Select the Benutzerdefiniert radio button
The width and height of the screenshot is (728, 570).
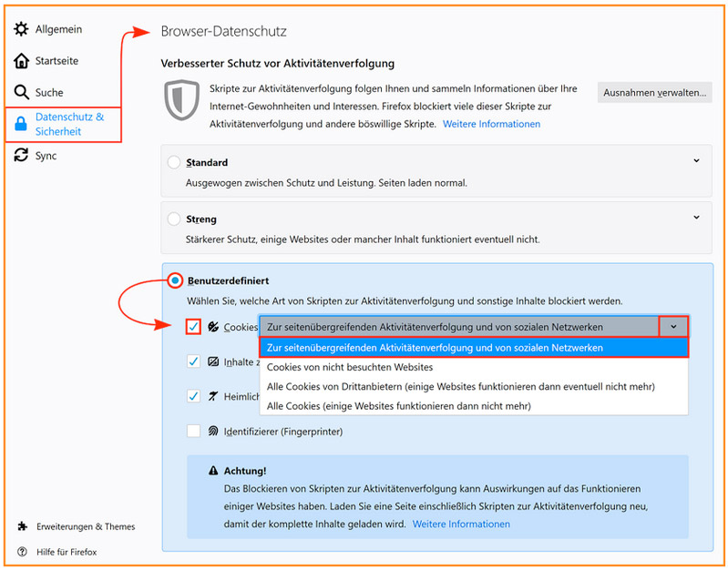click(175, 280)
